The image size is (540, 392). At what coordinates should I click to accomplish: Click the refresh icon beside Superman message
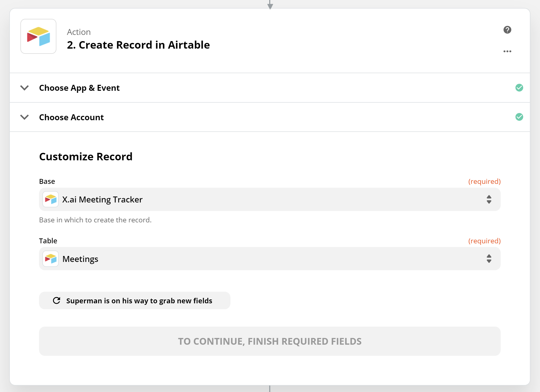(x=57, y=300)
